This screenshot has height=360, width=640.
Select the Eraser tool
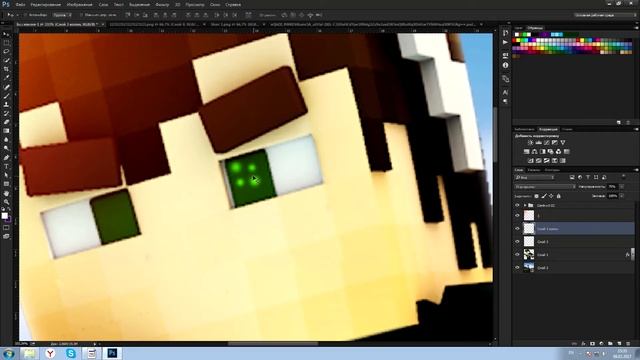click(6, 122)
